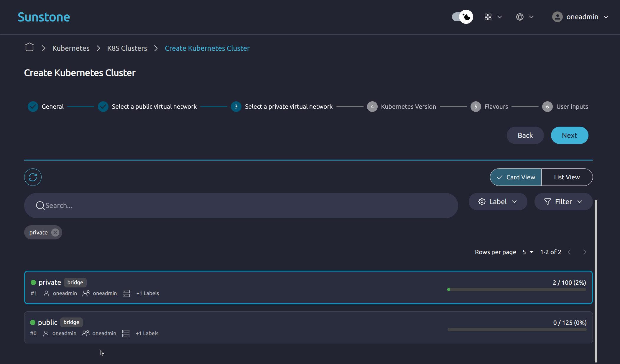Click cluster server icon on private row

click(x=126, y=293)
